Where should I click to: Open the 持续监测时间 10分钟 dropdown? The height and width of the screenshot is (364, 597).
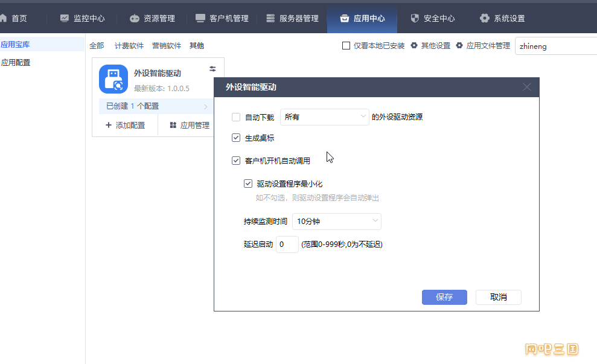click(337, 221)
